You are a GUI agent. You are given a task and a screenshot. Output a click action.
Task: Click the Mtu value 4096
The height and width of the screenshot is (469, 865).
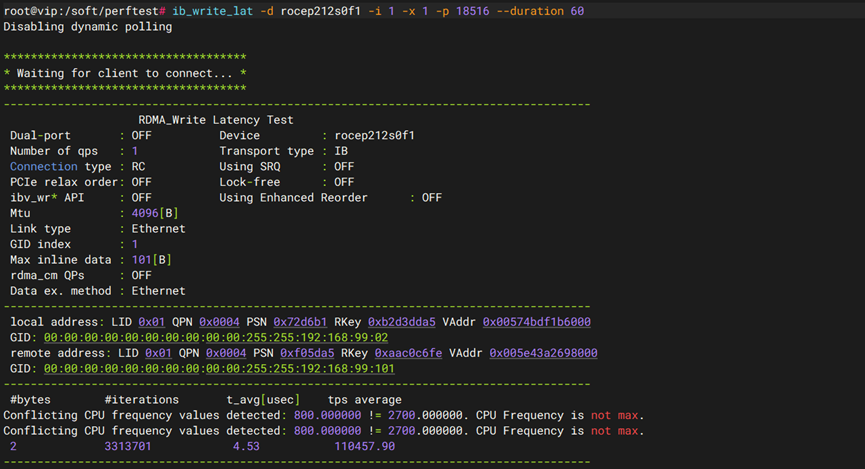coord(144,213)
